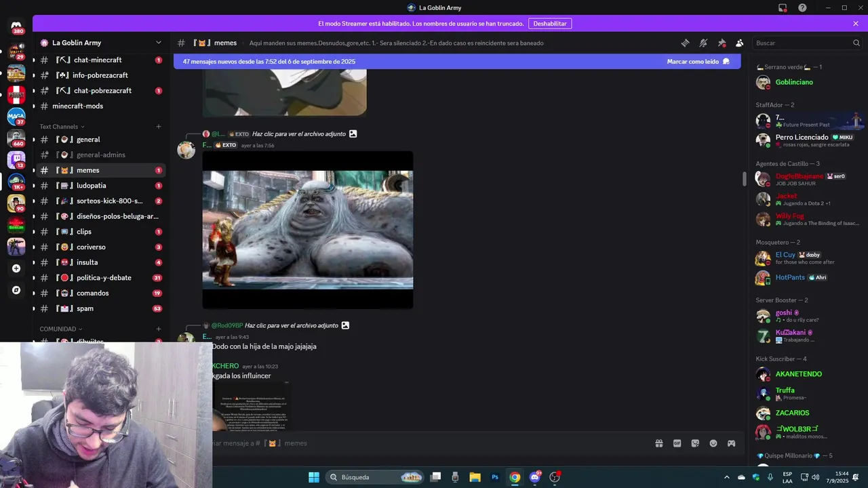Image resolution: width=868 pixels, height=488 pixels.
Task: Open the help question mark icon
Action: click(802, 7)
